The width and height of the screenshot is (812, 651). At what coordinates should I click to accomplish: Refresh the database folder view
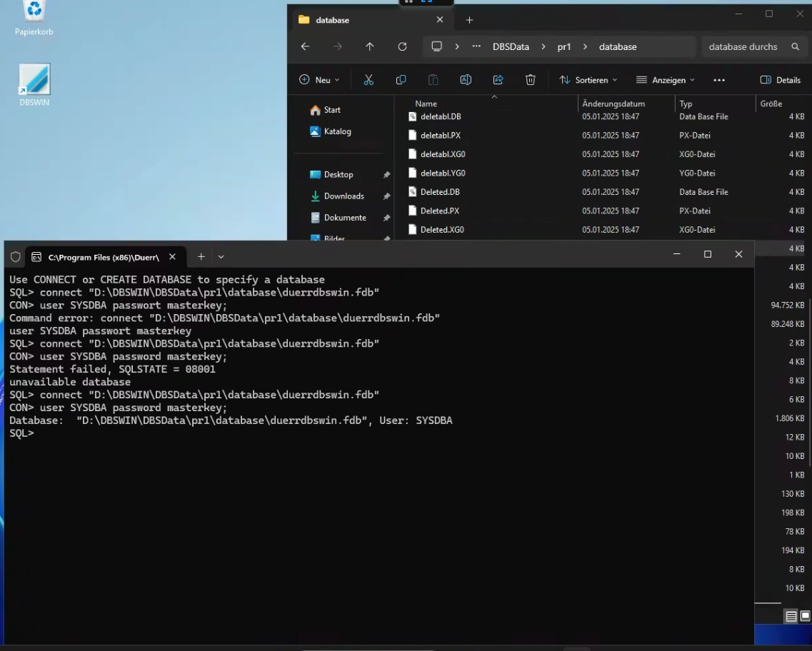[402, 46]
